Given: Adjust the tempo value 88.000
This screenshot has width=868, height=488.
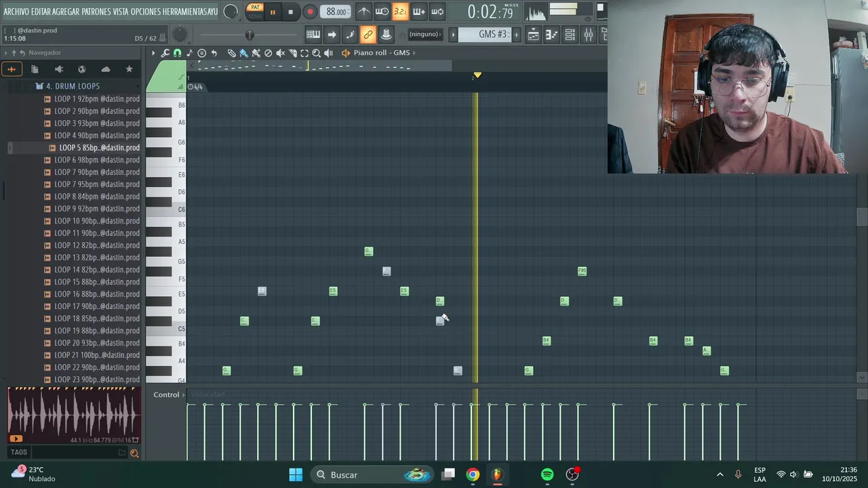Looking at the screenshot, I should (336, 12).
